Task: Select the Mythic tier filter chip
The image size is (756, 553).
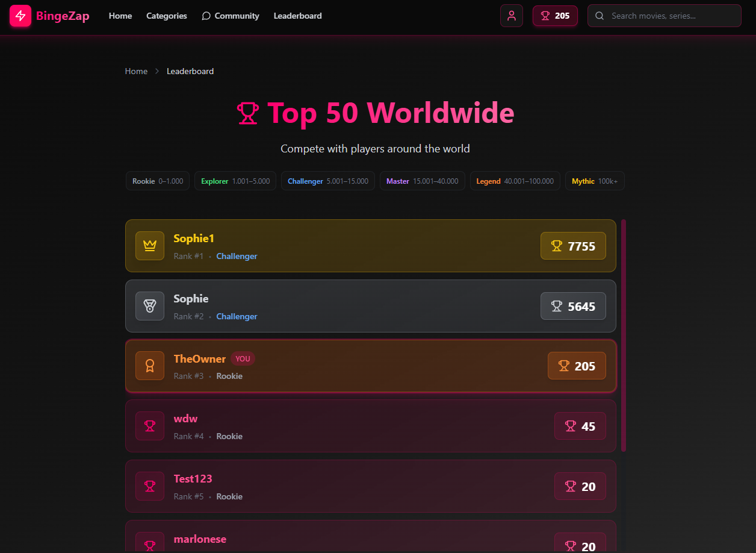Action: click(x=595, y=181)
